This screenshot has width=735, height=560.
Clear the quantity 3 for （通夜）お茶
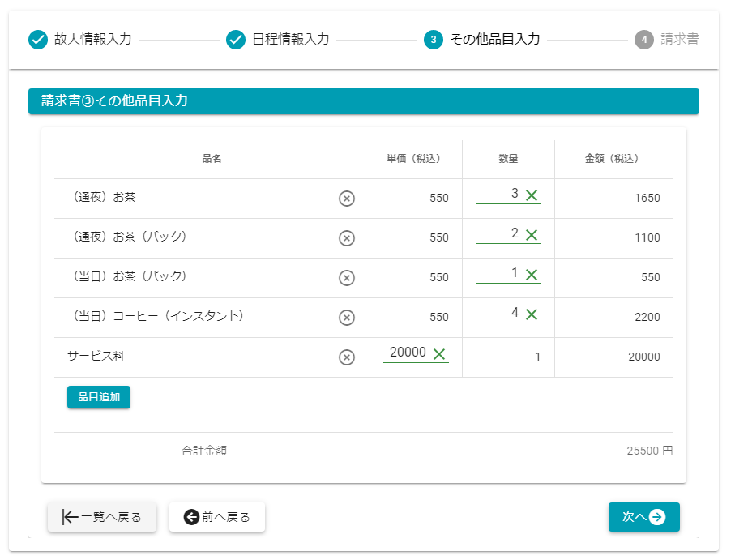click(532, 195)
